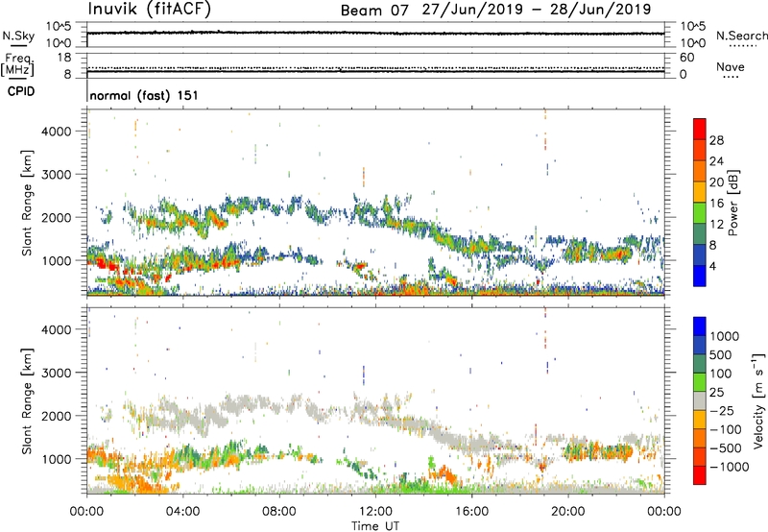Select the '20:00' time axis label
Screen dimensions: 768x532
point(567,512)
